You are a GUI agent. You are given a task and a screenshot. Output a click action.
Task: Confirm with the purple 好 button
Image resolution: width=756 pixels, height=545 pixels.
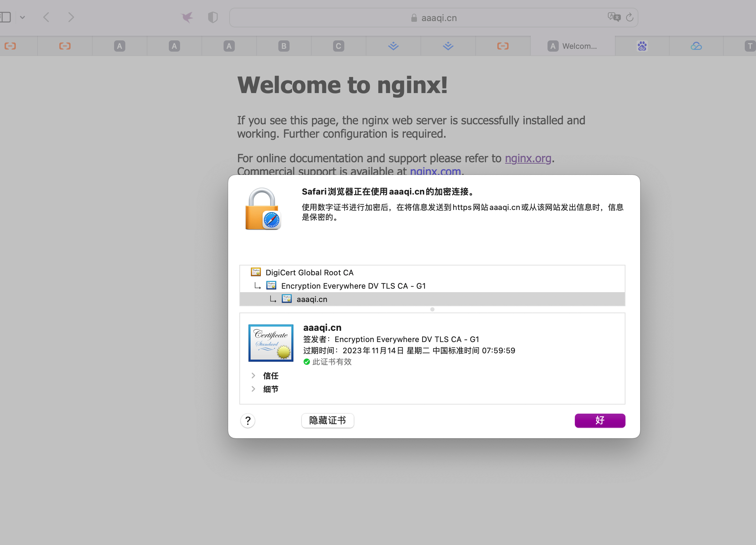coord(600,421)
